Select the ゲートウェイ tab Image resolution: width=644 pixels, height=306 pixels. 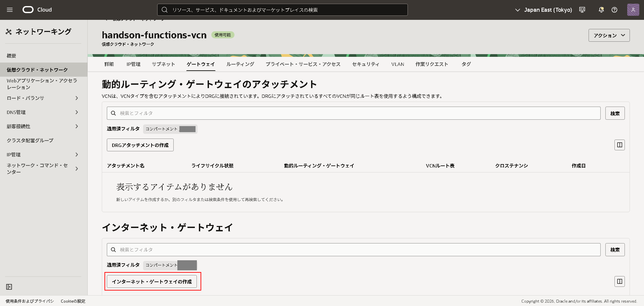(x=201, y=64)
